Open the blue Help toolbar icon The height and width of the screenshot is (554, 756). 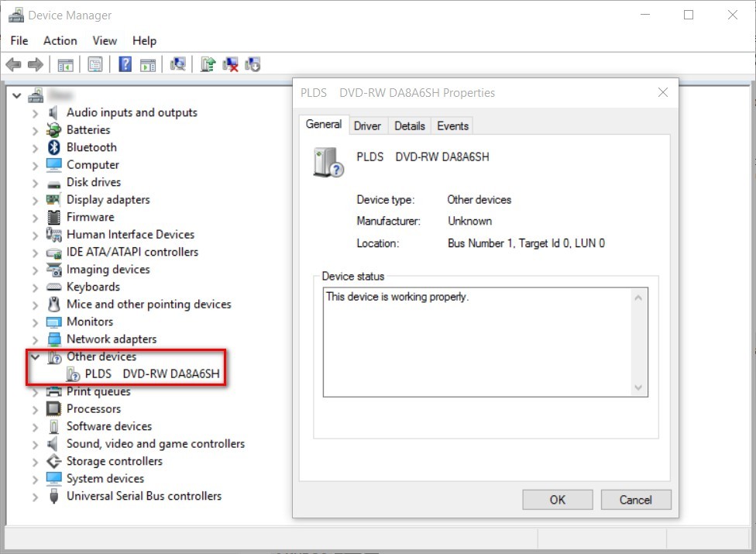pyautogui.click(x=125, y=64)
